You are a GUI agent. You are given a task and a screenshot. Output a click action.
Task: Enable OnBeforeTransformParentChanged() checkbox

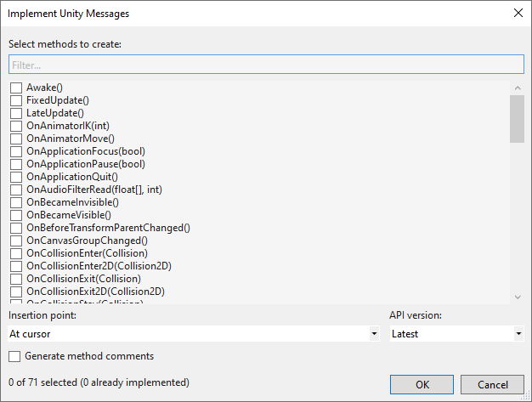pos(16,228)
